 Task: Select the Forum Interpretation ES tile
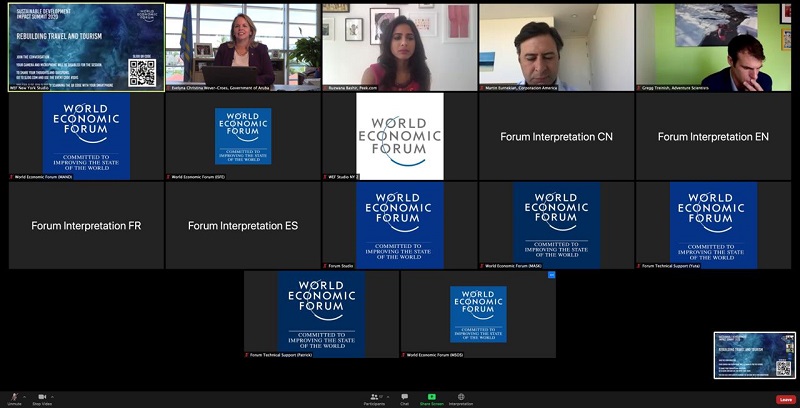243,225
